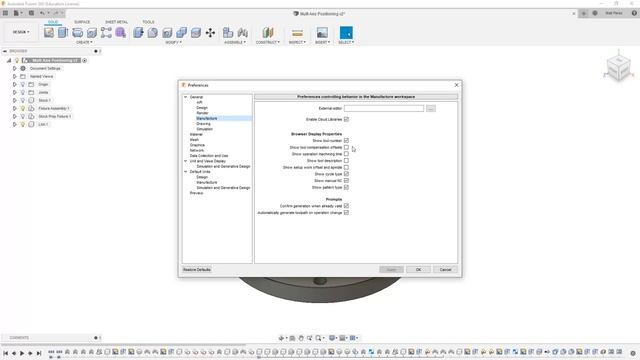Uncheck Show tool number checkbox

point(346,140)
